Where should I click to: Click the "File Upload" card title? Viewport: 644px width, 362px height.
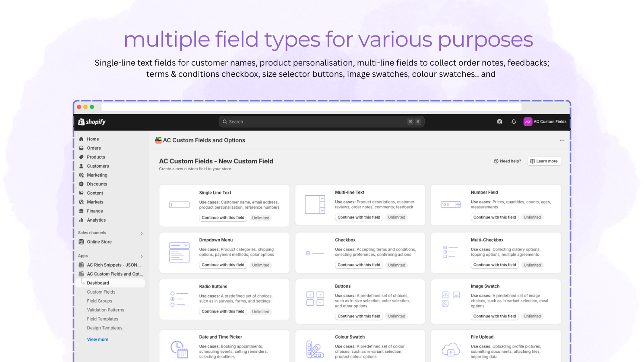pos(482,337)
